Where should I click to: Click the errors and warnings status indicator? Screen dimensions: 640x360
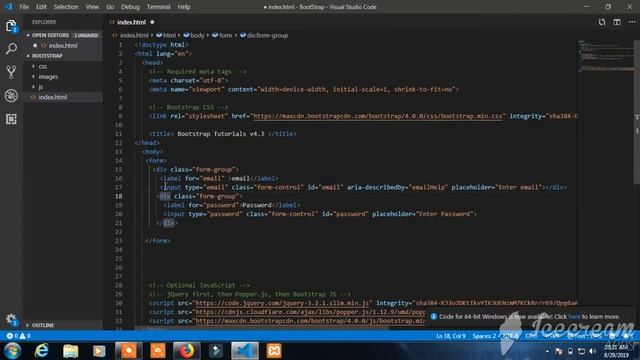18,336
